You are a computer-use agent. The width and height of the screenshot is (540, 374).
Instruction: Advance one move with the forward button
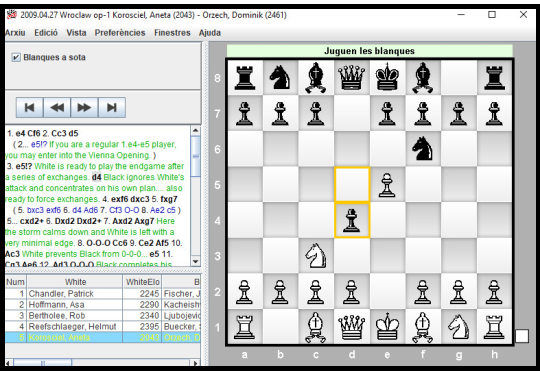click(x=84, y=108)
